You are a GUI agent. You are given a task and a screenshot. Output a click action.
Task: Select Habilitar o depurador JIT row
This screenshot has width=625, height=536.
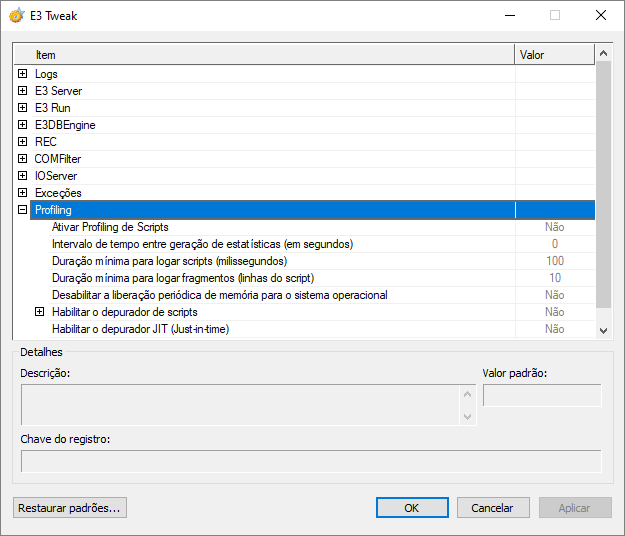pos(140,329)
